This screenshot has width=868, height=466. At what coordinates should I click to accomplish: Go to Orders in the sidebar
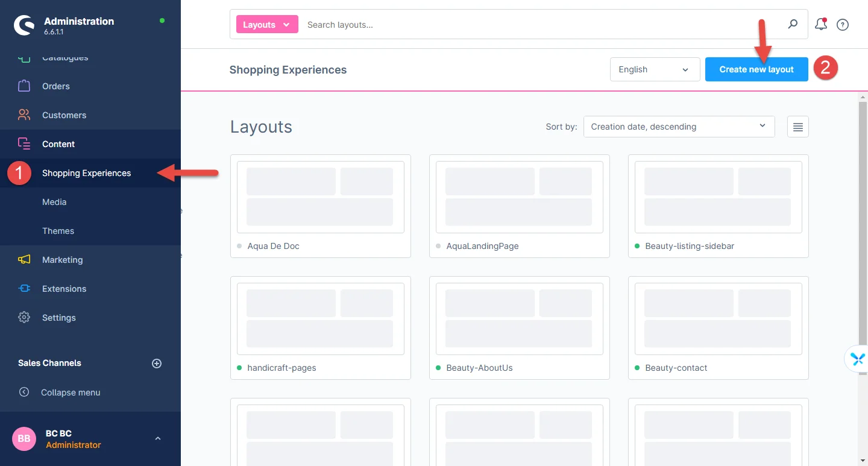(x=55, y=86)
